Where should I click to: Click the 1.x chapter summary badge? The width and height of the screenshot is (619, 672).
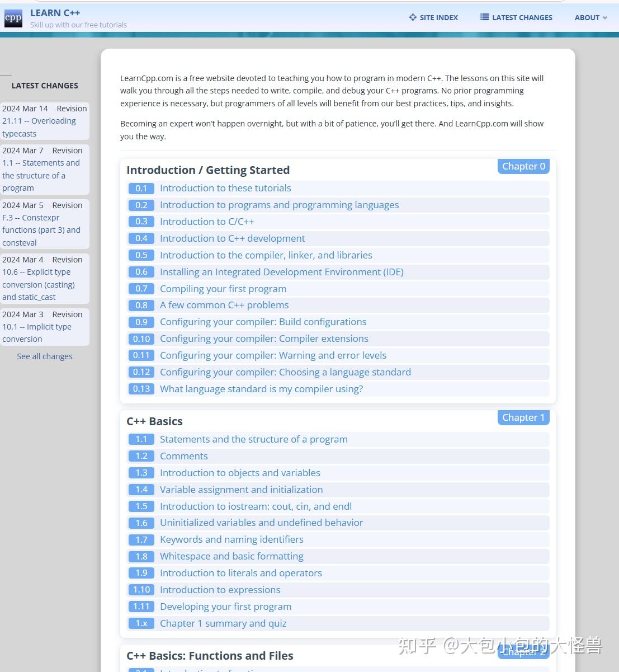click(141, 623)
